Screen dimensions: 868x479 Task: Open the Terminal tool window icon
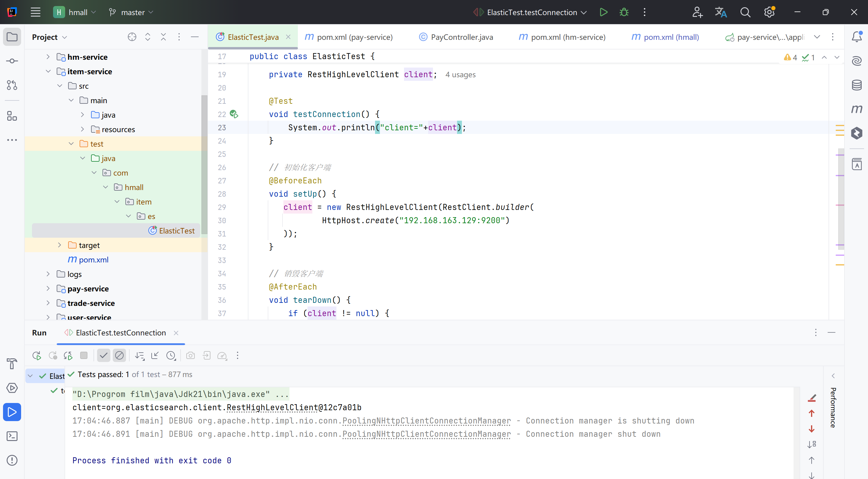tap(12, 436)
